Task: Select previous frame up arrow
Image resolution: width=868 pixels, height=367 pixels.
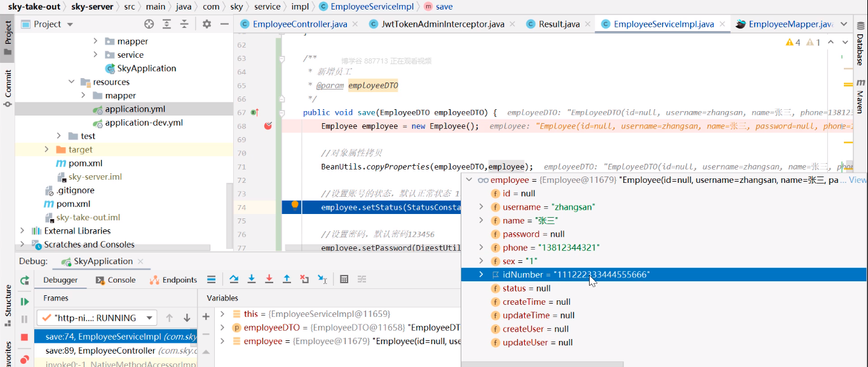Action: 169,318
